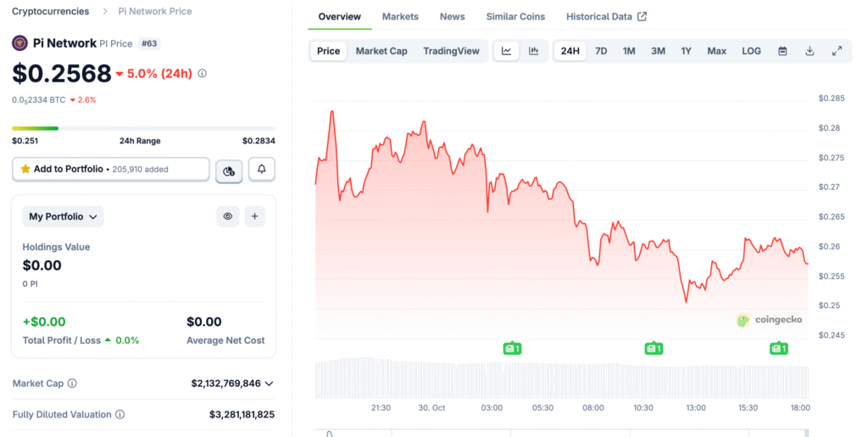Click the 24h Range progress bar
Screen dimensions: 868x437
(143, 128)
